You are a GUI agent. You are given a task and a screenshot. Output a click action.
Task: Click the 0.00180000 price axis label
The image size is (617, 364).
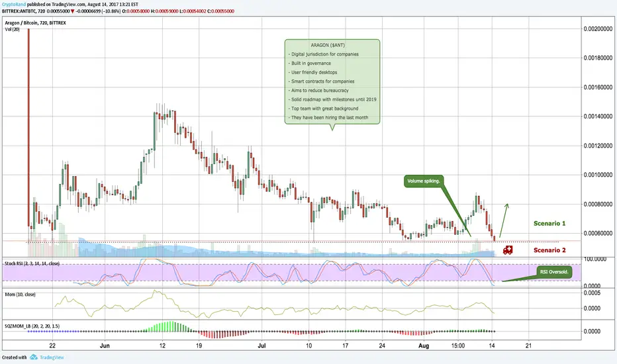pyautogui.click(x=598, y=58)
